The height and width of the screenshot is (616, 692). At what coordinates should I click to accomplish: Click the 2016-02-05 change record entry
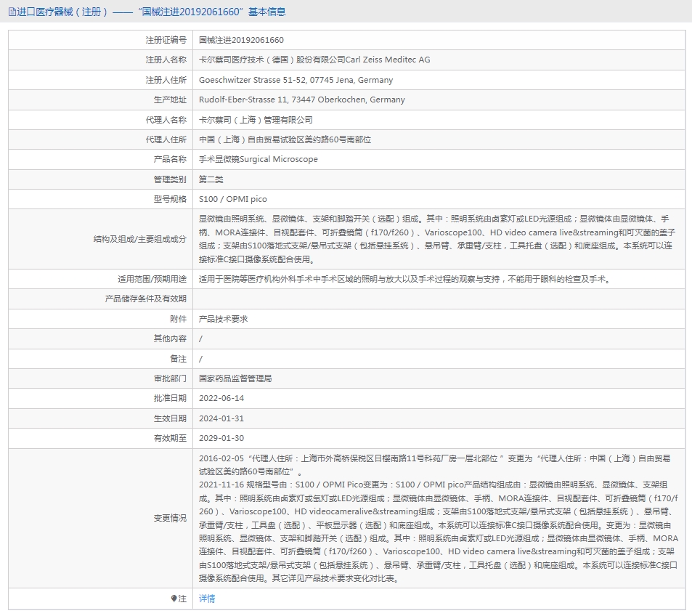pos(435,465)
